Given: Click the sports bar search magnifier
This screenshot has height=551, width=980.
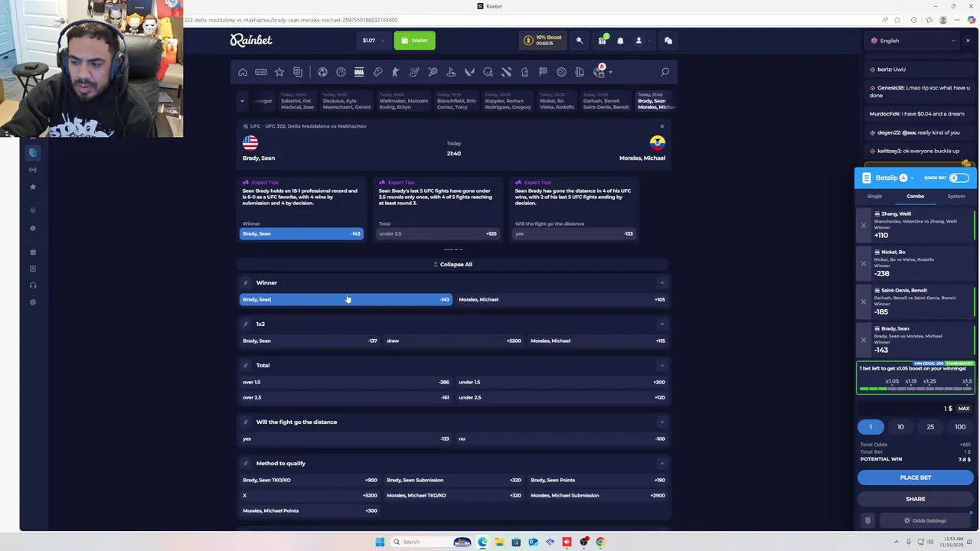Looking at the screenshot, I should pyautogui.click(x=665, y=72).
